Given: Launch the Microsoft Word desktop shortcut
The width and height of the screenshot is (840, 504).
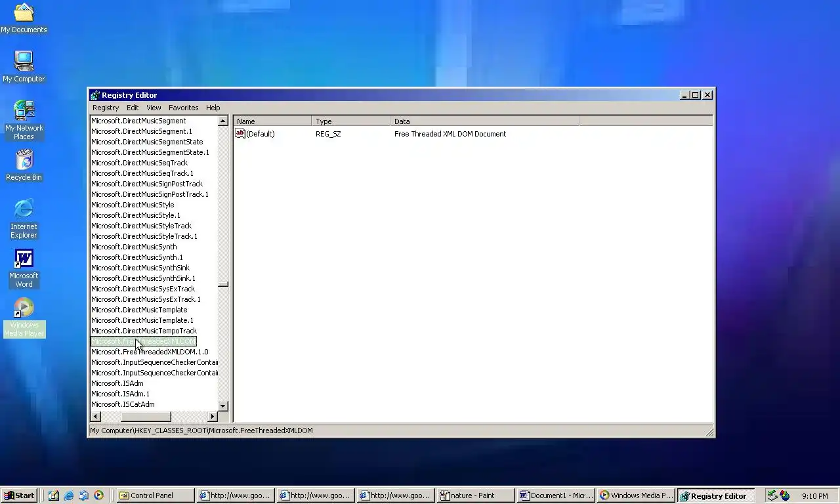Looking at the screenshot, I should tap(24, 268).
